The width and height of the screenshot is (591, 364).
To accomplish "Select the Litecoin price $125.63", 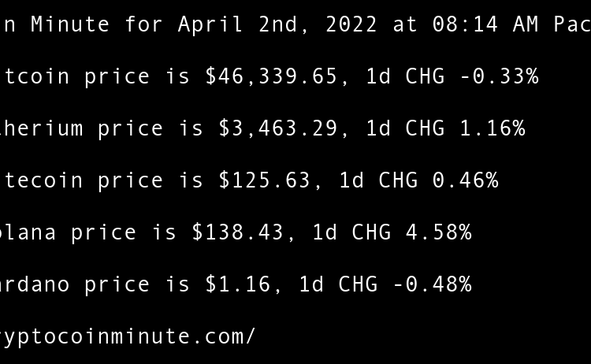I will pyautogui.click(x=265, y=180).
